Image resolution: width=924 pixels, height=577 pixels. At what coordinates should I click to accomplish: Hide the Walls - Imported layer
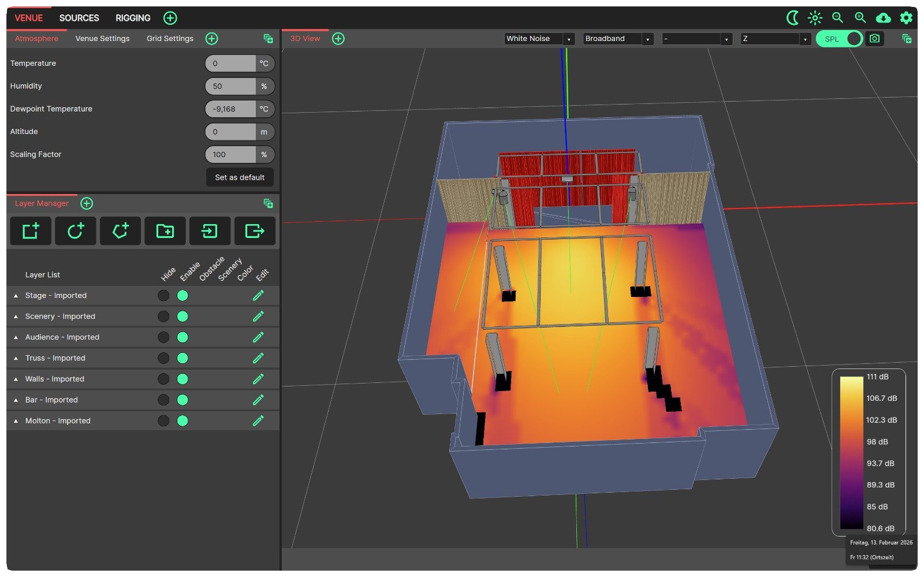click(x=163, y=379)
